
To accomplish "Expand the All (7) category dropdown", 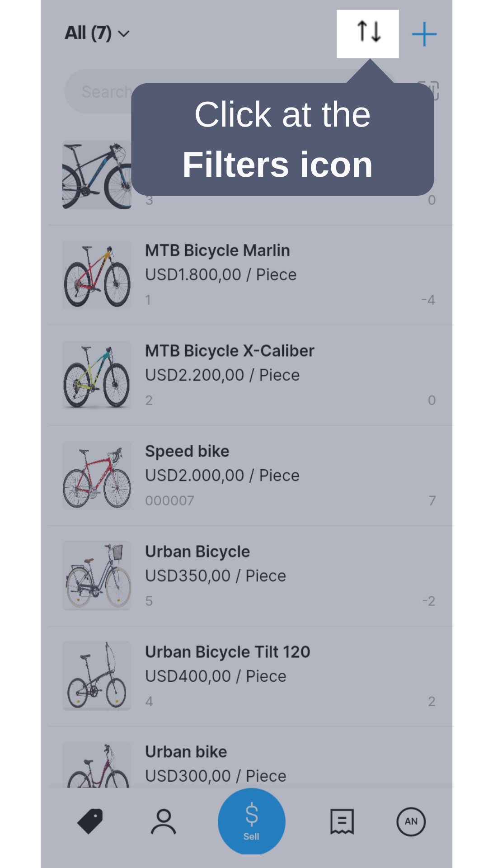I will [97, 33].
